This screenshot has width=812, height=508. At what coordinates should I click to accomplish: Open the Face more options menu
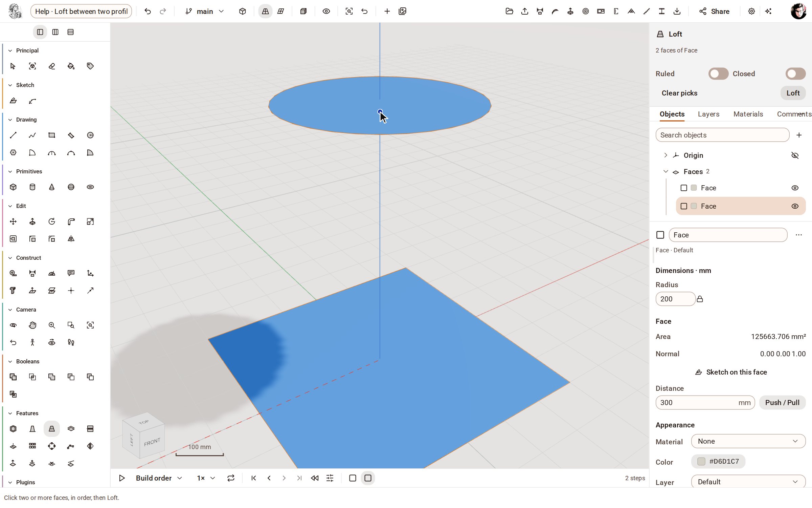798,235
